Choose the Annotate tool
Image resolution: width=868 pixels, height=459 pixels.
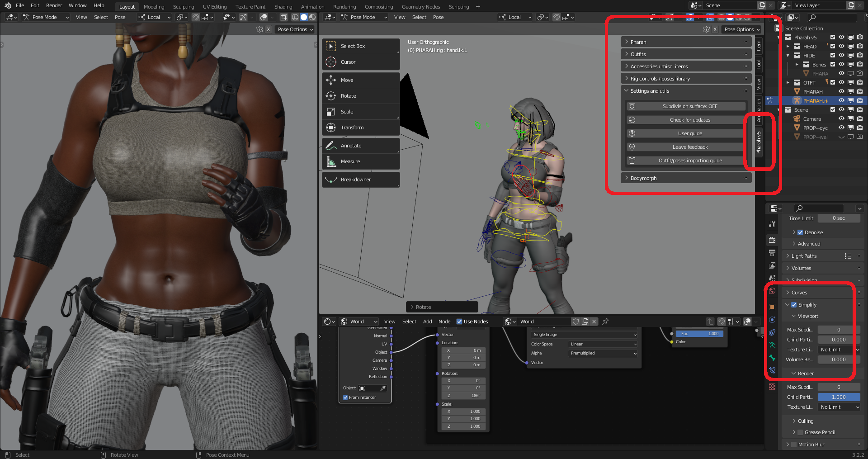361,146
